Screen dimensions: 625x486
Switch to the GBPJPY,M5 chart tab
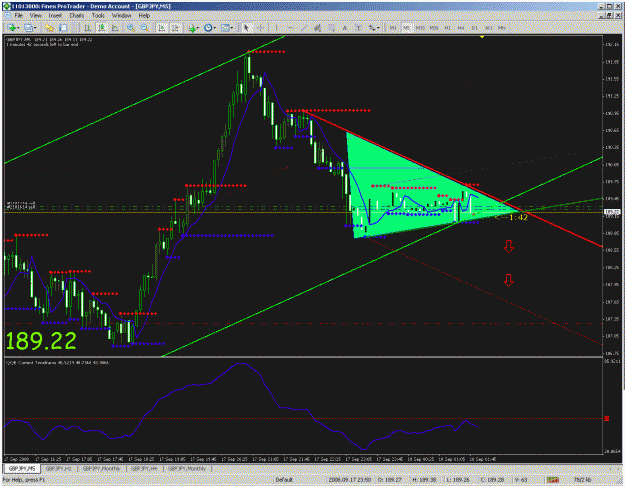[x=22, y=468]
